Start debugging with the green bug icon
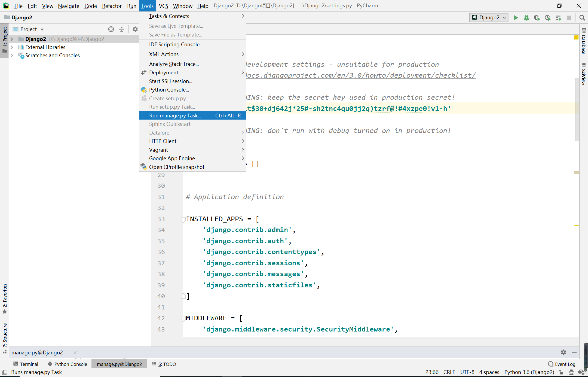The width and height of the screenshot is (588, 377). [x=526, y=18]
